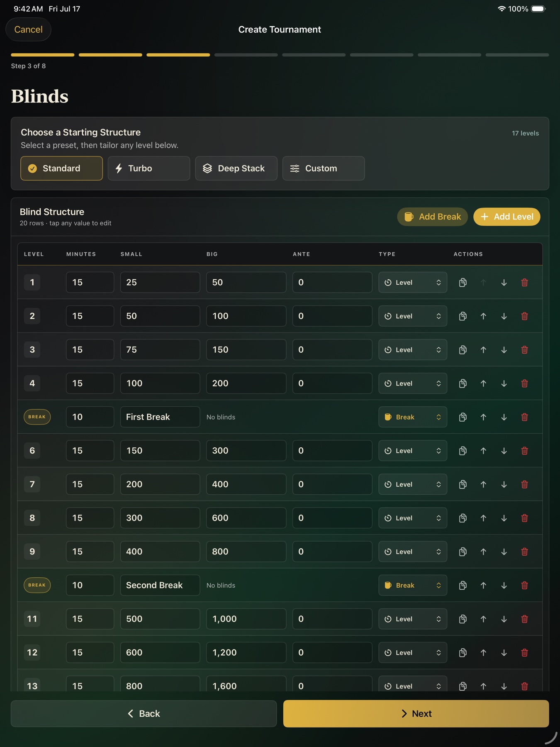560x747 pixels.
Task: Duplicate level 1 row
Action: pos(463,283)
